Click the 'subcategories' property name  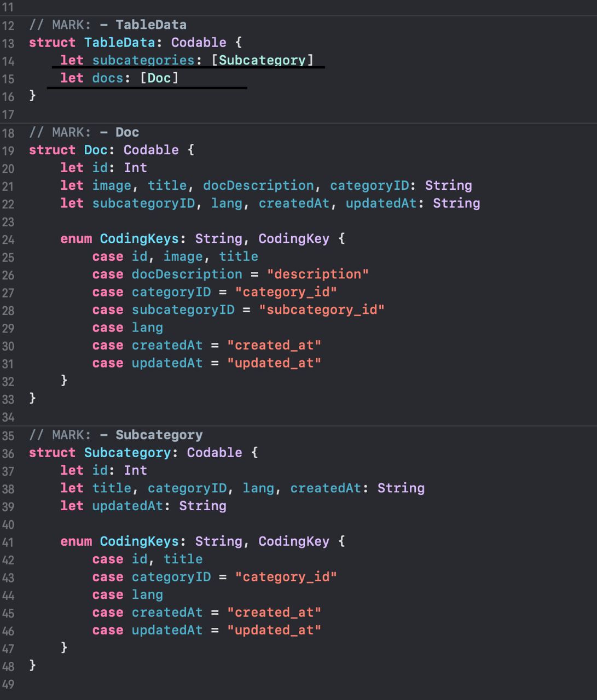[x=143, y=60]
